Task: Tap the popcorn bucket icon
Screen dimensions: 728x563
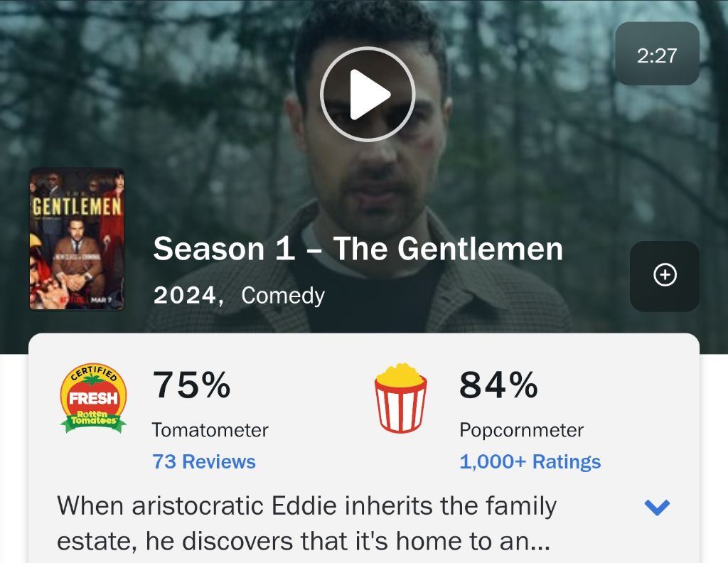Action: (401, 398)
